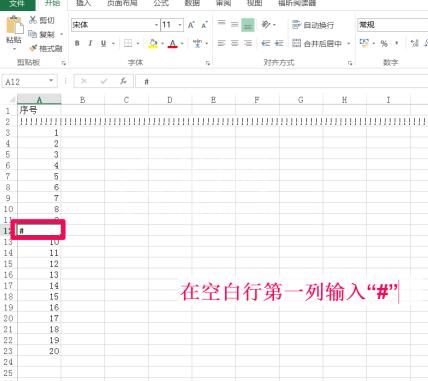The image size is (428, 381).
Task: Open the borders dropdown arrow
Action: [138, 44]
